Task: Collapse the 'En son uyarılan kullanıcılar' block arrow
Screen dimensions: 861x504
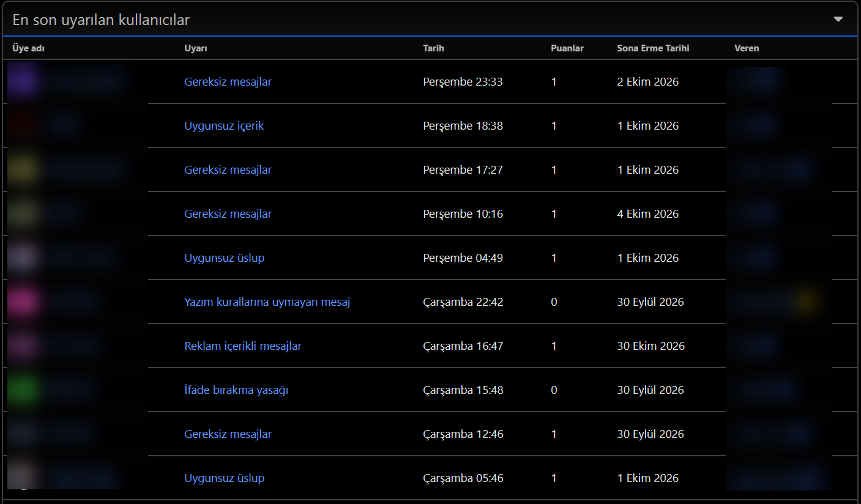Action: coord(838,19)
